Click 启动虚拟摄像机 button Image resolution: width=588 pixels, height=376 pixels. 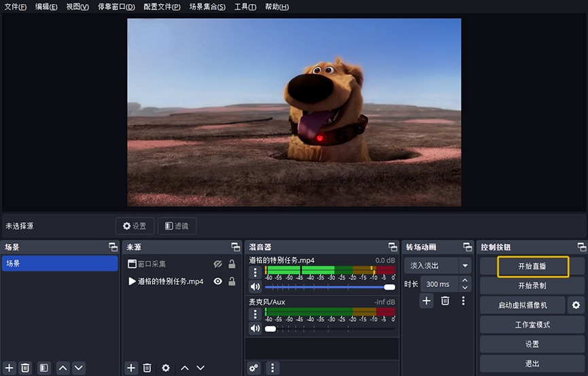523,305
